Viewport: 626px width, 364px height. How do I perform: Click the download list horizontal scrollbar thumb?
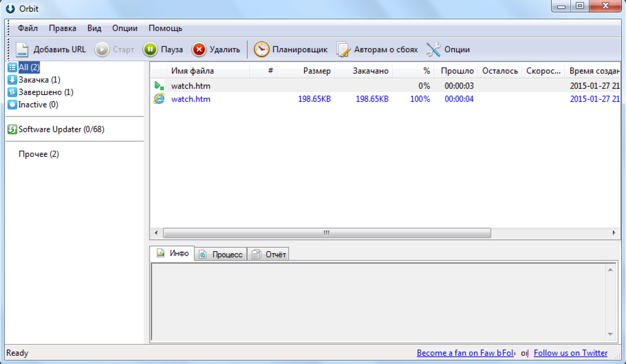(327, 233)
